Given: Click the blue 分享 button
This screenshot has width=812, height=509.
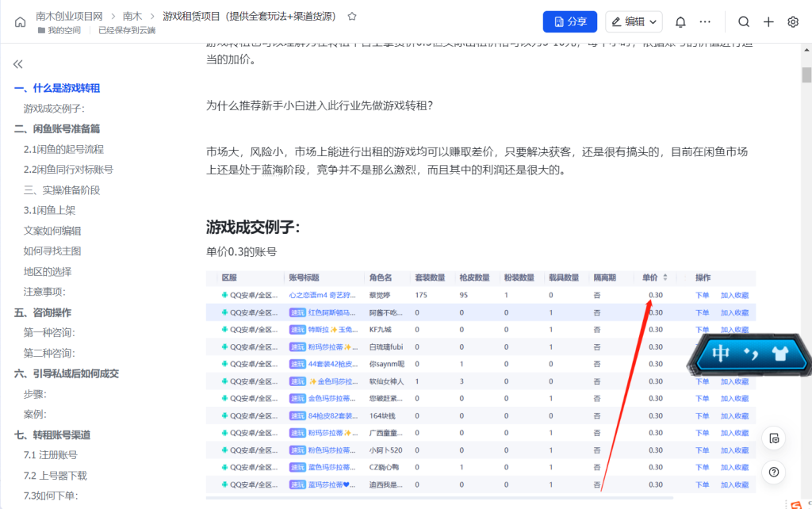Looking at the screenshot, I should tap(569, 21).
